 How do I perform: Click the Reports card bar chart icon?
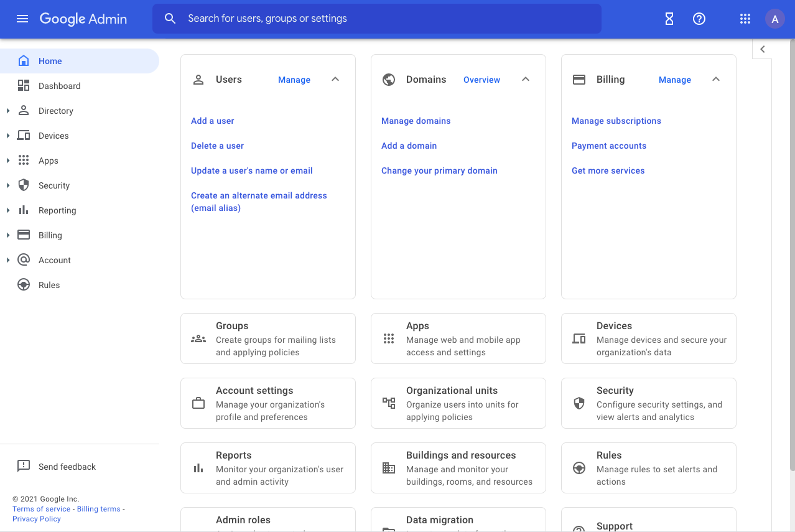[198, 468]
